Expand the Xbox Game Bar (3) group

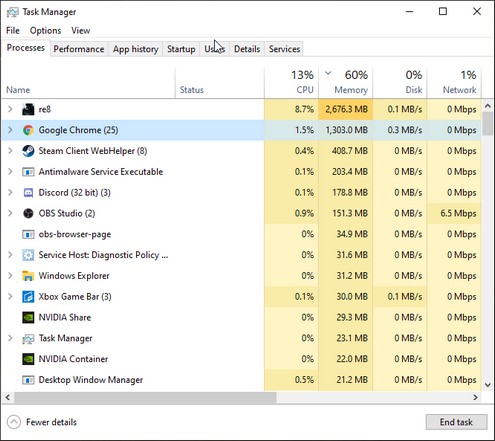[10, 296]
